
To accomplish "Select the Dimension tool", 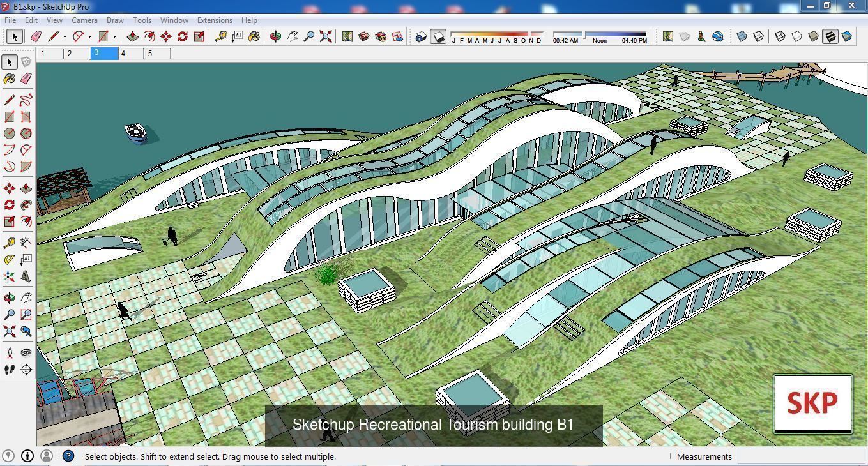I will point(26,243).
